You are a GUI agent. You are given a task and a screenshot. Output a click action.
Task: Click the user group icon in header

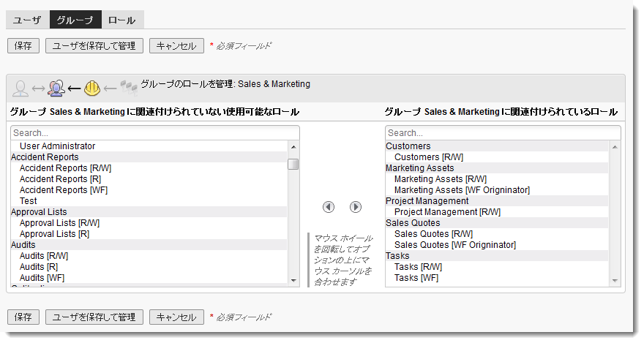pyautogui.click(x=56, y=88)
